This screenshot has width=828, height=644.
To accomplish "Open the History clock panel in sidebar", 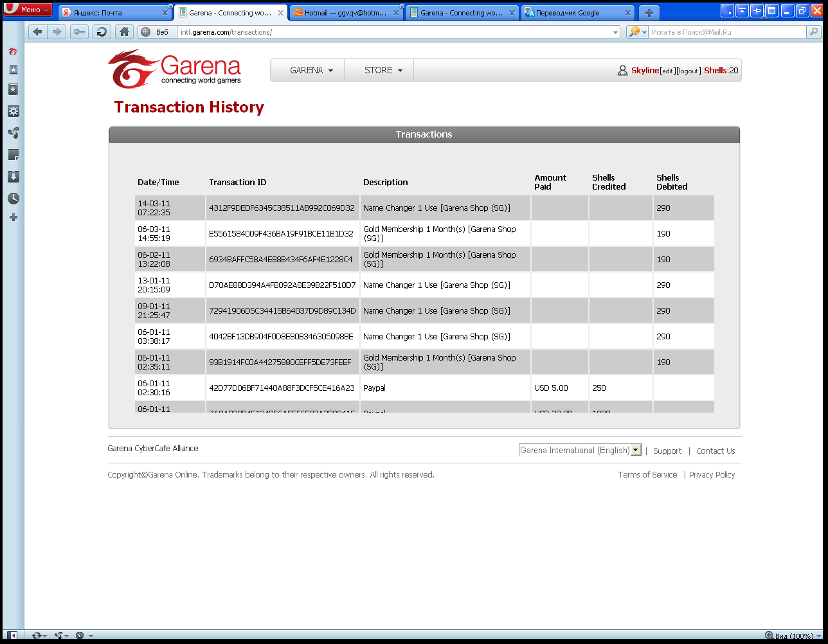I will click(x=13, y=199).
